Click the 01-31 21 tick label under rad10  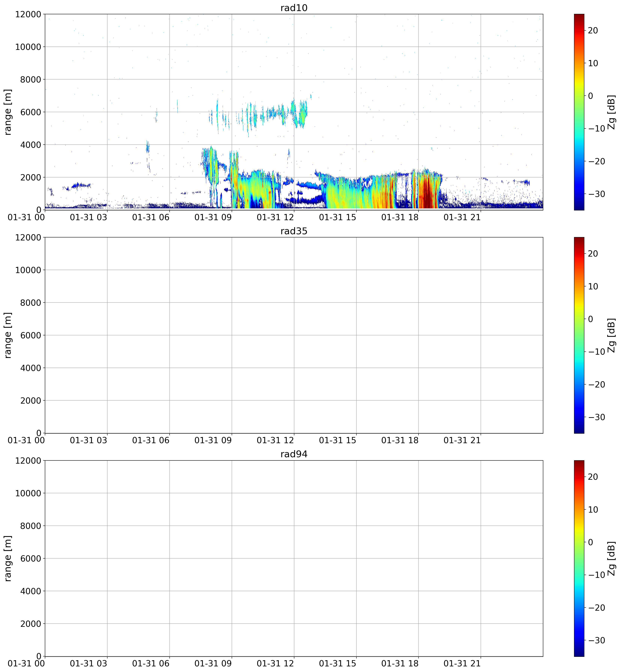click(x=462, y=217)
